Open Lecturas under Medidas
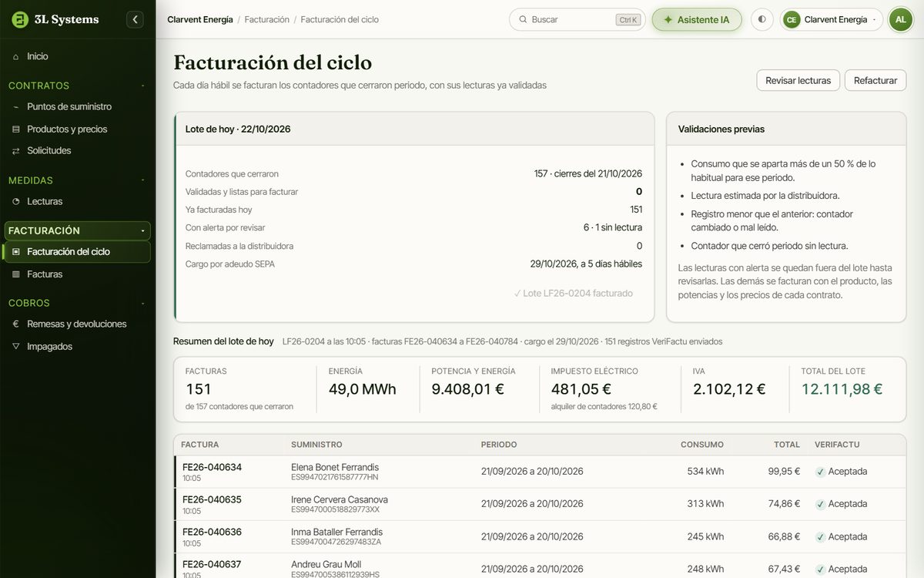Viewport: 924px width, 578px height. 78,201
